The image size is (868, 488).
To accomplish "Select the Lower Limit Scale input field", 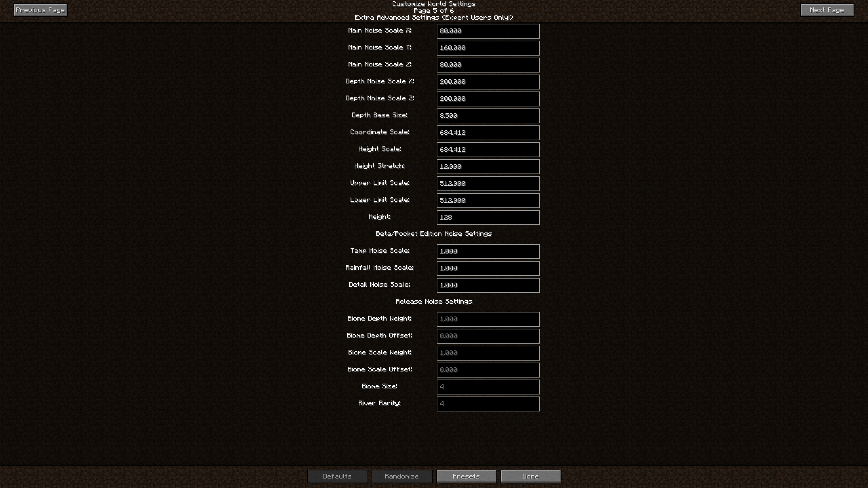I will click(488, 200).
